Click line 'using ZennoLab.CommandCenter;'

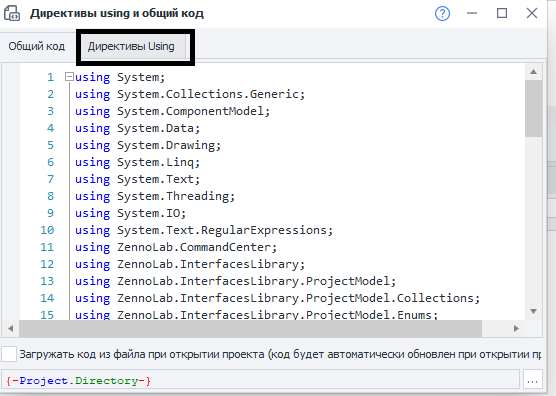[x=176, y=247]
